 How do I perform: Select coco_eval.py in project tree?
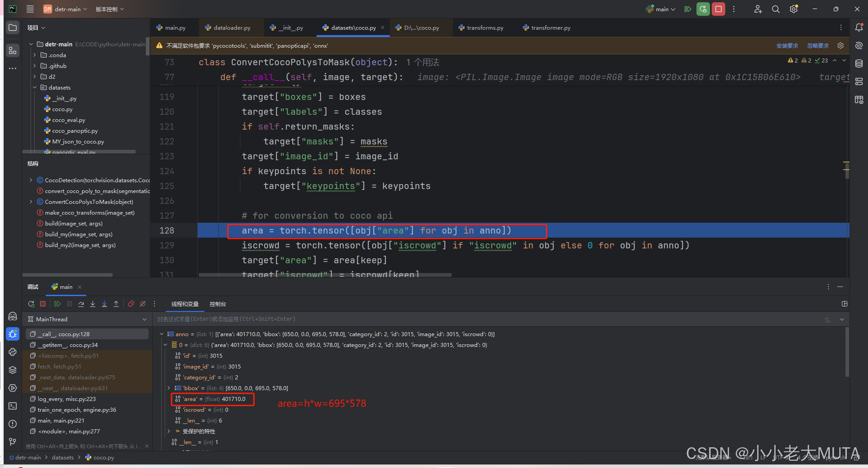tap(68, 120)
